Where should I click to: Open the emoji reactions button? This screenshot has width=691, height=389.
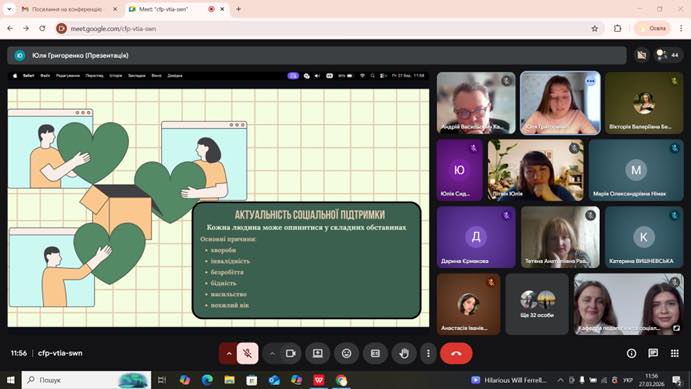tap(346, 353)
